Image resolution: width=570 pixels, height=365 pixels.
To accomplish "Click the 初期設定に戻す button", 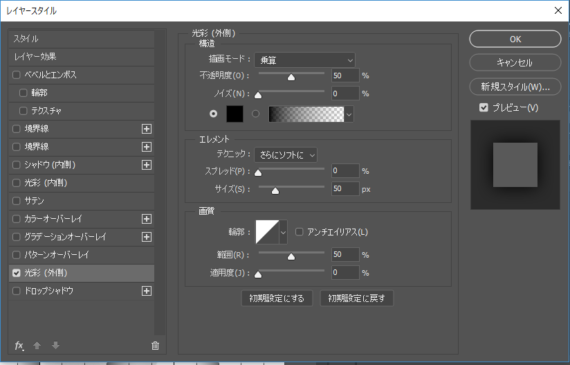I will coord(356,298).
